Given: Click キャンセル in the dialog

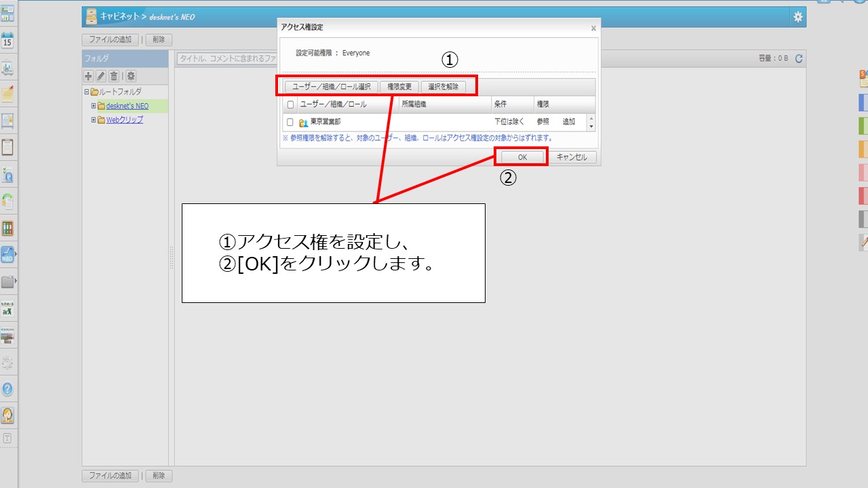Looking at the screenshot, I should point(572,157).
